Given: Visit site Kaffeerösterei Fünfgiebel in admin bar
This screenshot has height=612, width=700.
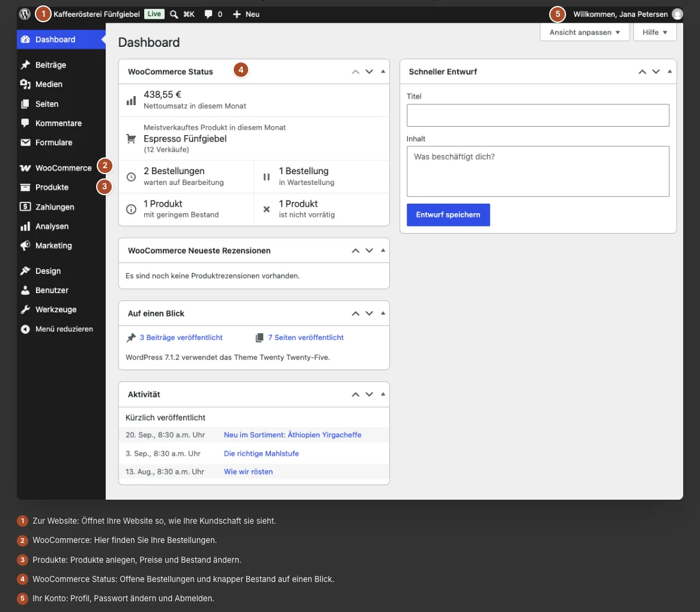Looking at the screenshot, I should (x=96, y=14).
